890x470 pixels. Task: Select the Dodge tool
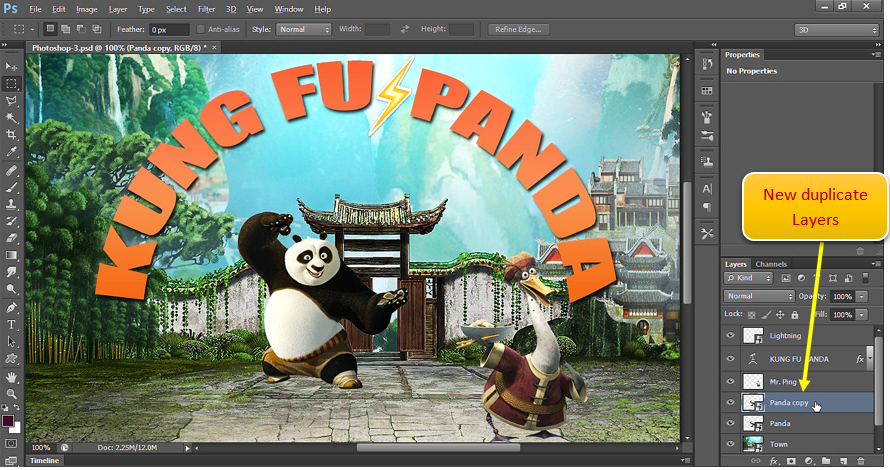tap(11, 289)
